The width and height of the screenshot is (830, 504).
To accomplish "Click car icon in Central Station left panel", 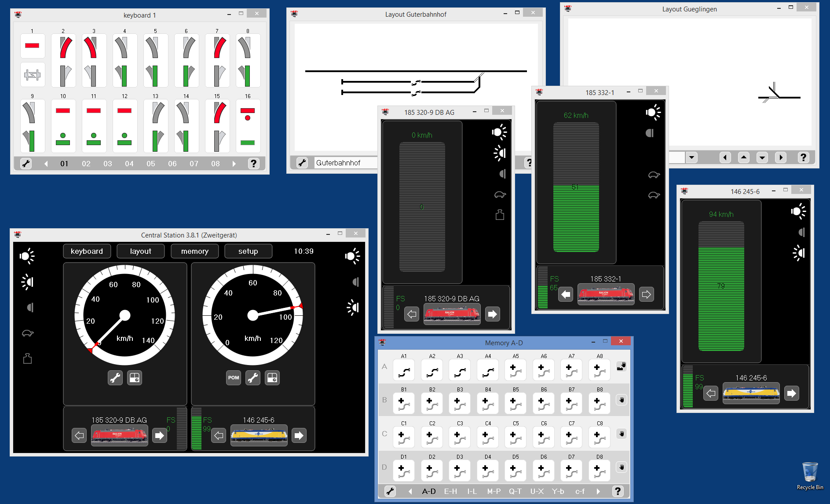I will tap(28, 333).
